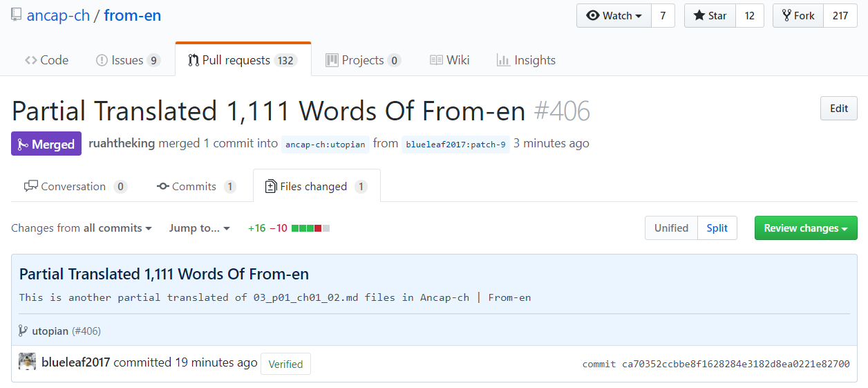Click the commit hash ca70352c
This screenshot has height=388, width=868.
[735, 364]
